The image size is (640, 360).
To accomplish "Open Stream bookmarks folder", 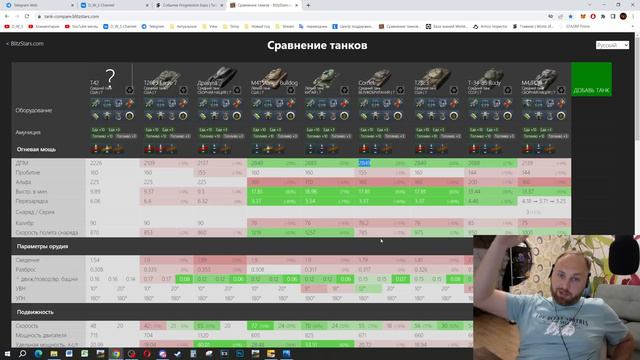I will (285, 26).
